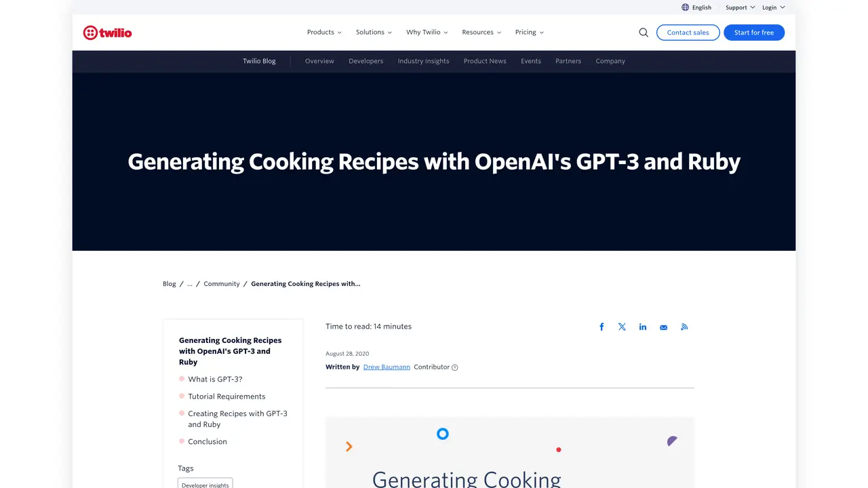Click the Twilio Blog link
This screenshot has width=868, height=488.
pos(259,61)
